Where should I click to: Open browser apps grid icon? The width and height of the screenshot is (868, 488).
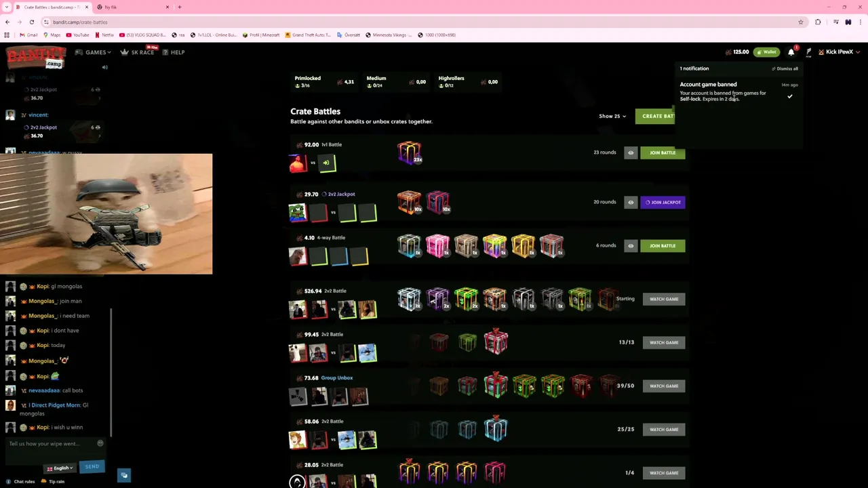[7, 35]
